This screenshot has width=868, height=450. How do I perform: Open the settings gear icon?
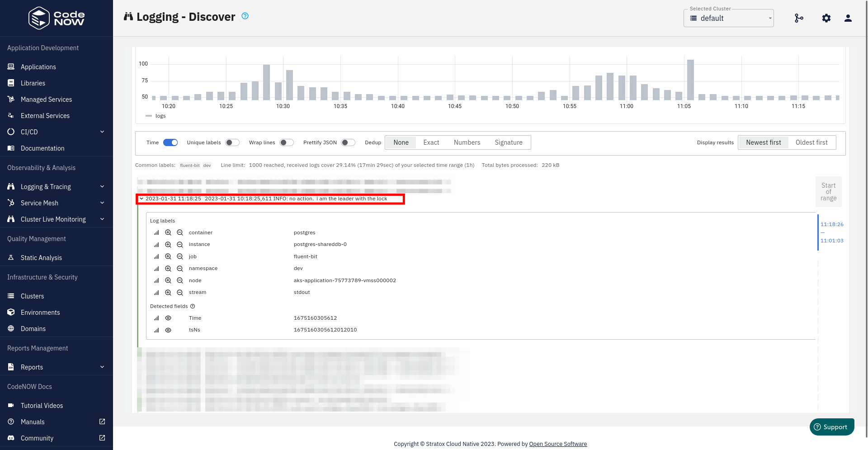point(826,18)
